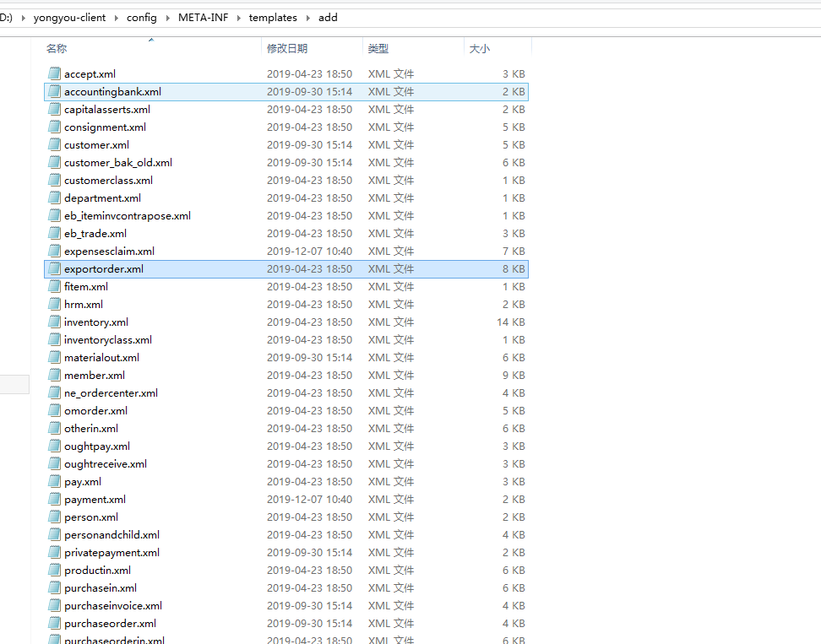Image resolution: width=821 pixels, height=644 pixels.
Task: Click the 14 KB size of inventory.xml
Action: click(510, 322)
